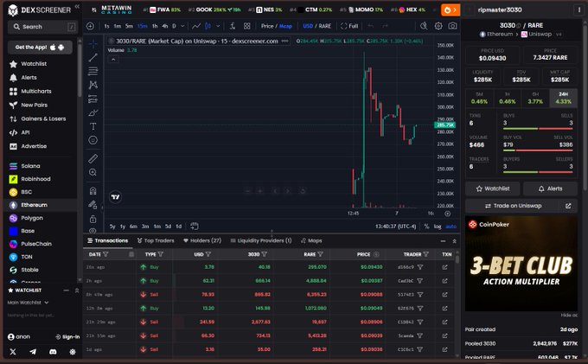Screen dimensions: 588x364
Task: Open the Transactions tab
Action: (x=107, y=240)
